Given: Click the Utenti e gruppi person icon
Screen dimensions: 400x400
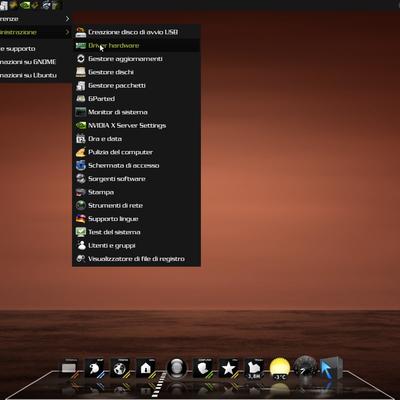Looking at the screenshot, I should (x=81, y=245).
